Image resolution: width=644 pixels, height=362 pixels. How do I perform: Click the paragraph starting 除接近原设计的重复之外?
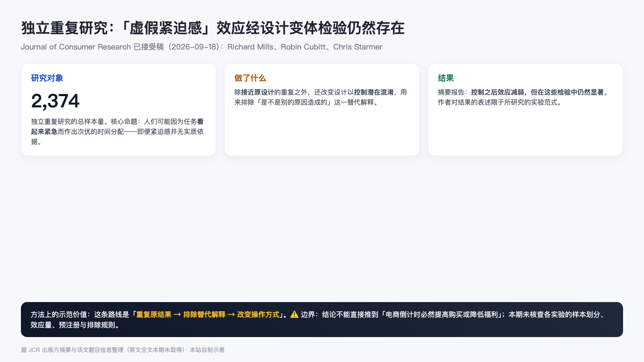321,97
